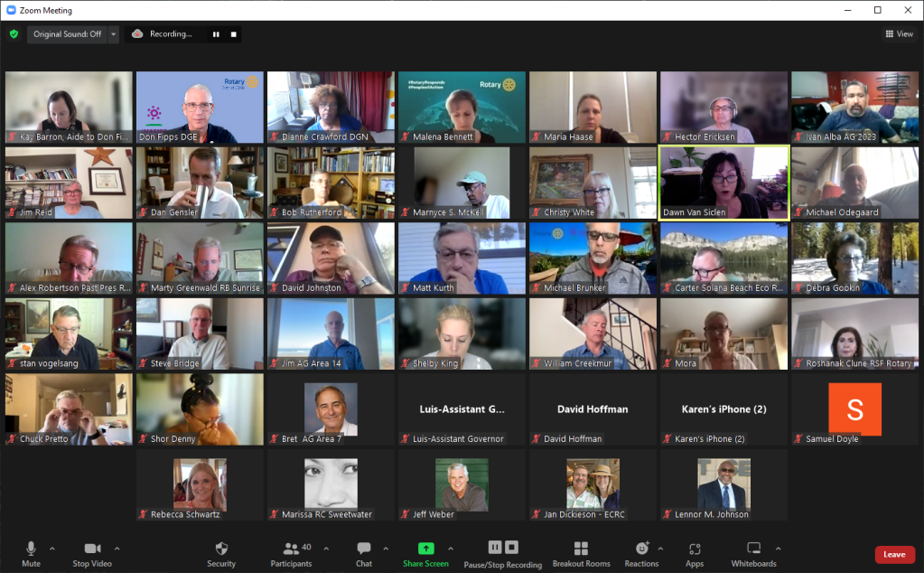Expand audio options caret beside Mute
This screenshot has height=573, width=924.
click(x=51, y=548)
